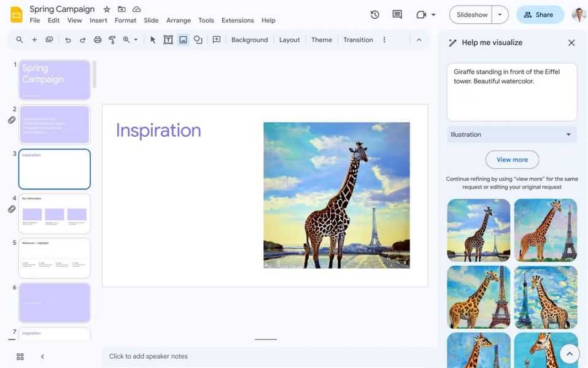Star the Spring Campaign document
Viewport: 588px width, 368px height.
coord(107,9)
